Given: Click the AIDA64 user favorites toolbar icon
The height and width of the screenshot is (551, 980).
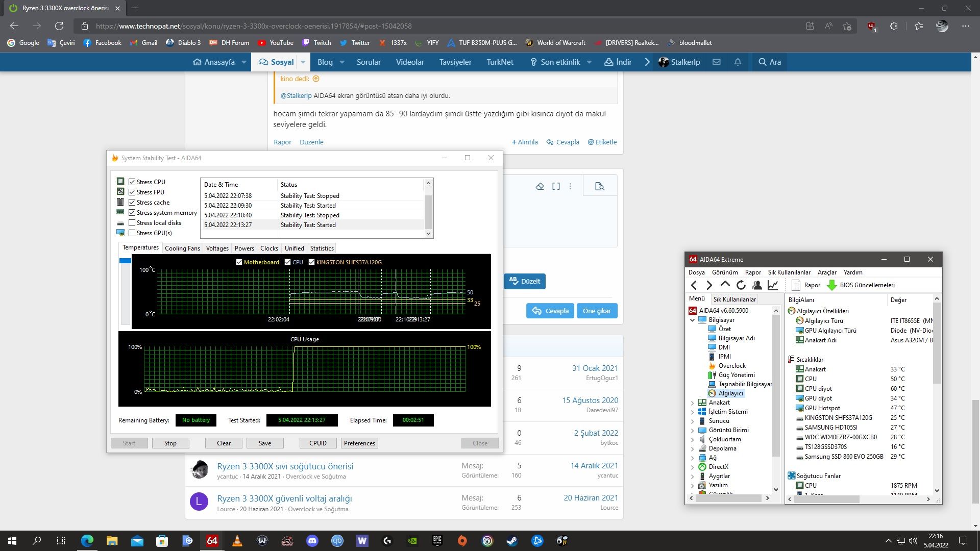Looking at the screenshot, I should 757,285.
